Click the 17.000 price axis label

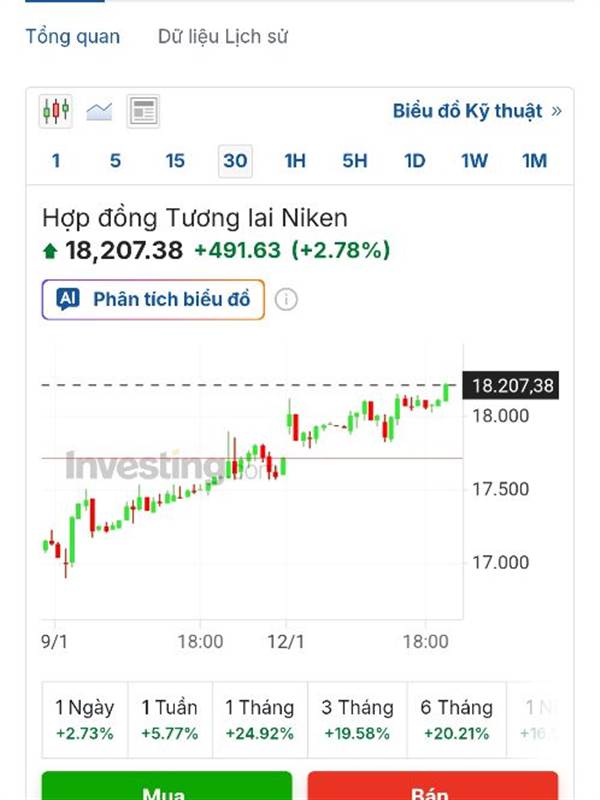[x=501, y=563]
